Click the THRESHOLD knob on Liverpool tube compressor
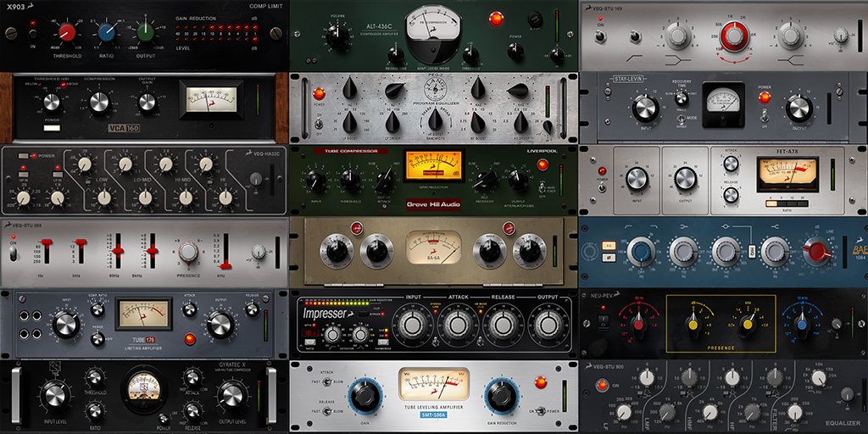This screenshot has width=868, height=434. point(350,181)
